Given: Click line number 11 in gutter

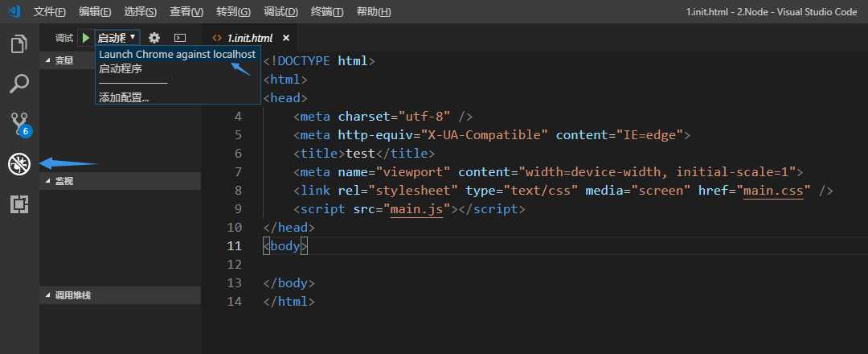Looking at the screenshot, I should click(235, 246).
